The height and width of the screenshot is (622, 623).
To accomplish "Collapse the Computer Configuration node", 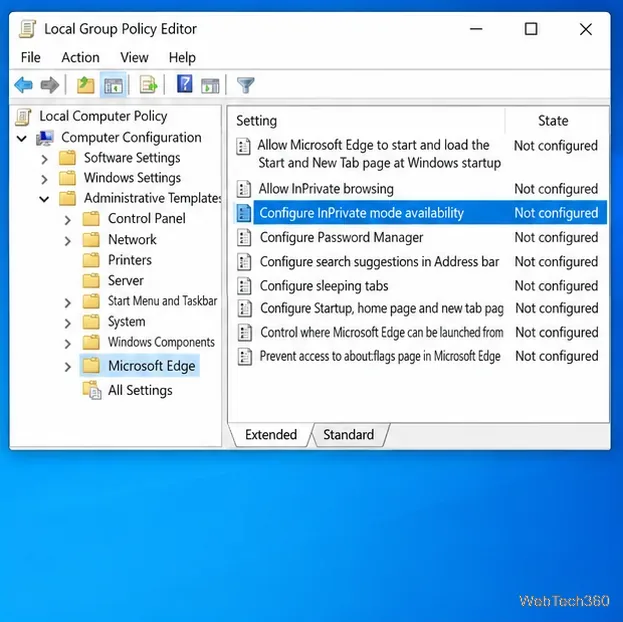I will [21, 139].
